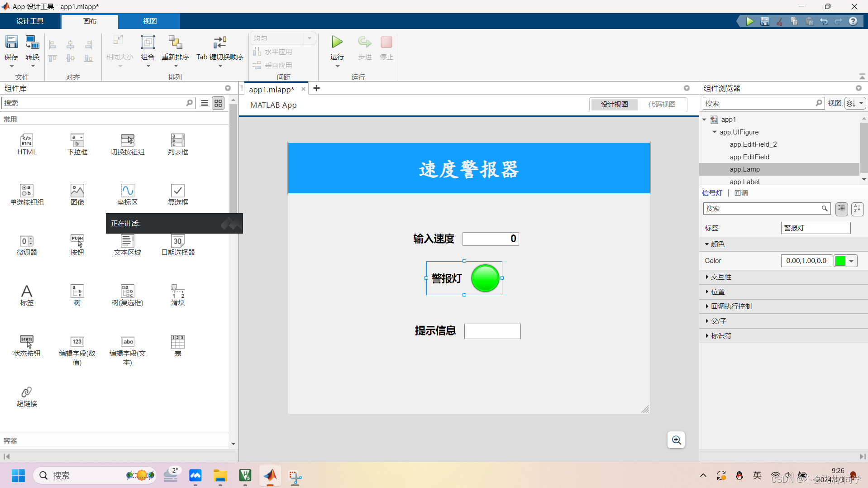Expand the 交互性 property section
868x488 pixels.
point(721,277)
